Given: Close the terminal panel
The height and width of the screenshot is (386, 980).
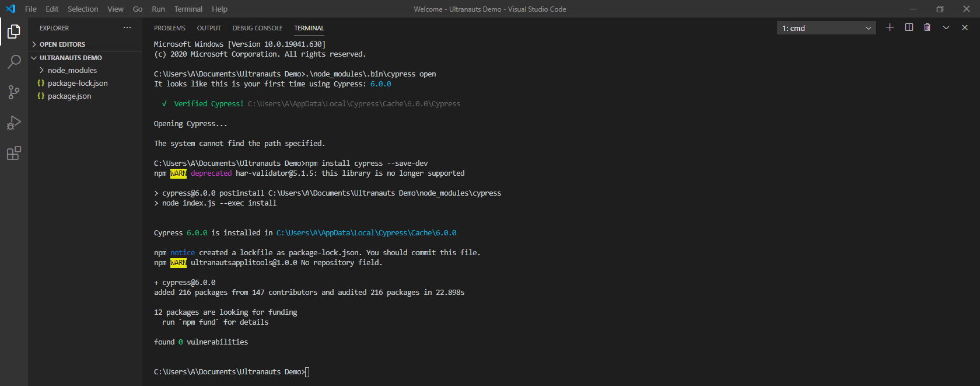Looking at the screenshot, I should coord(965,27).
